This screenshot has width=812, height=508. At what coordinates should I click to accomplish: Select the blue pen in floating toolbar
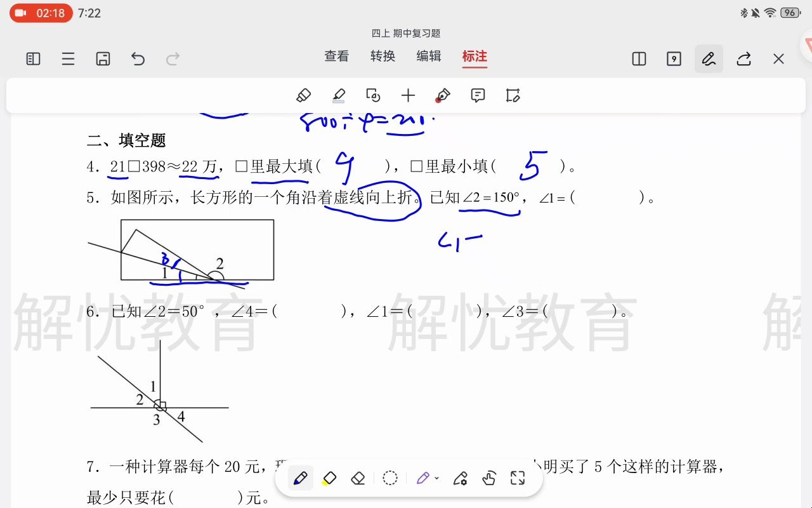[301, 478]
